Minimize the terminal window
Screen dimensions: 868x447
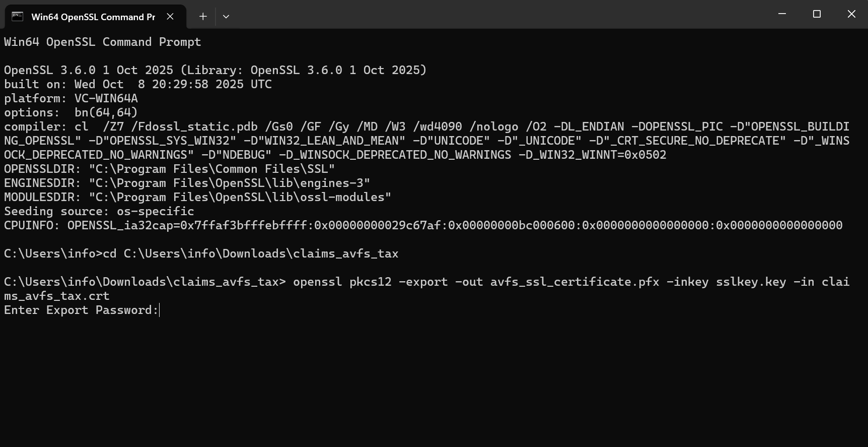pyautogui.click(x=782, y=14)
